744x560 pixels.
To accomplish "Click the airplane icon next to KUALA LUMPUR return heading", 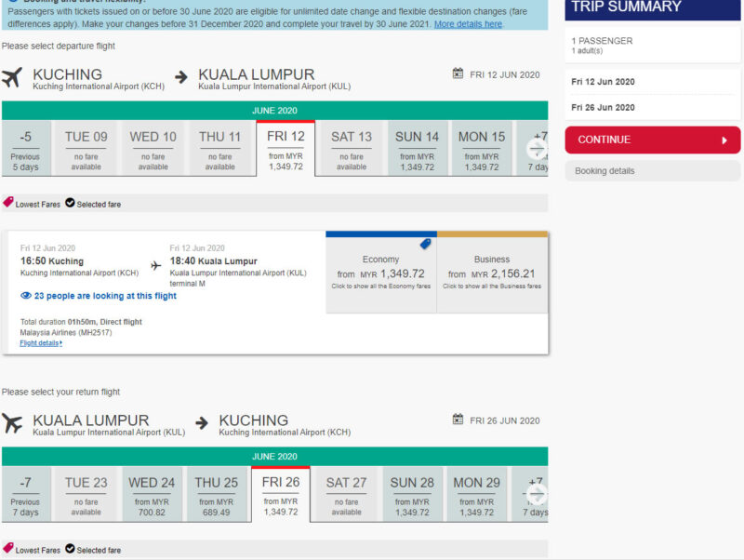I will (x=12, y=423).
